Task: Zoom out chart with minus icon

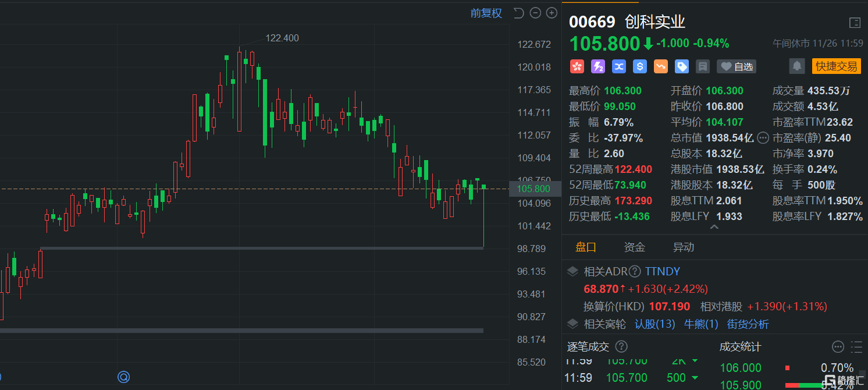Action: 535,13
